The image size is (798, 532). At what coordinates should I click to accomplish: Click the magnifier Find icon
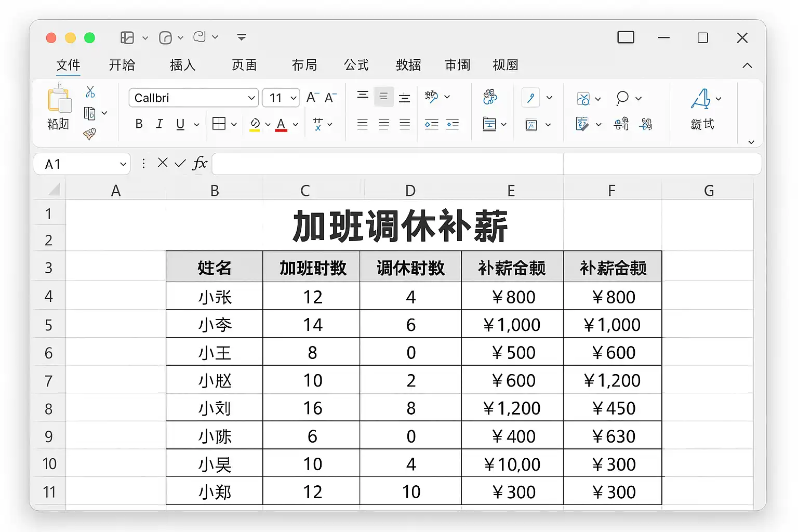(622, 98)
